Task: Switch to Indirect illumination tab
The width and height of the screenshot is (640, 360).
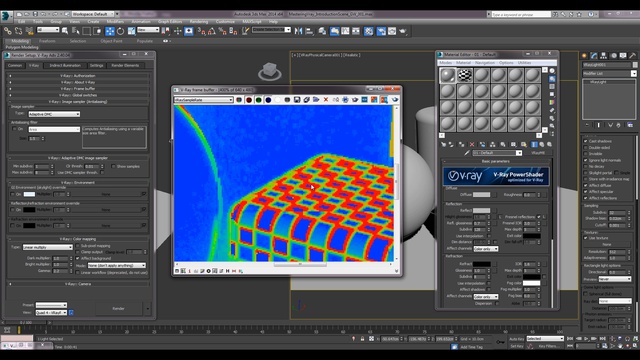Action: (65, 65)
